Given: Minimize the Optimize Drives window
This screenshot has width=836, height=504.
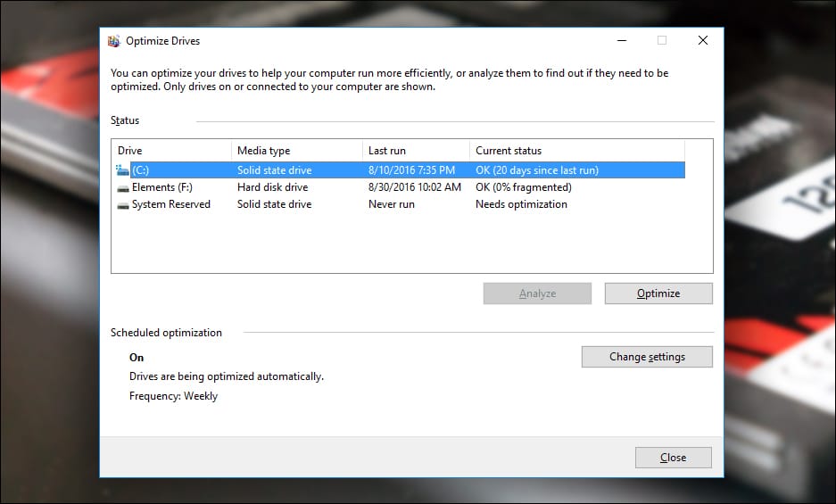Looking at the screenshot, I should pyautogui.click(x=622, y=40).
